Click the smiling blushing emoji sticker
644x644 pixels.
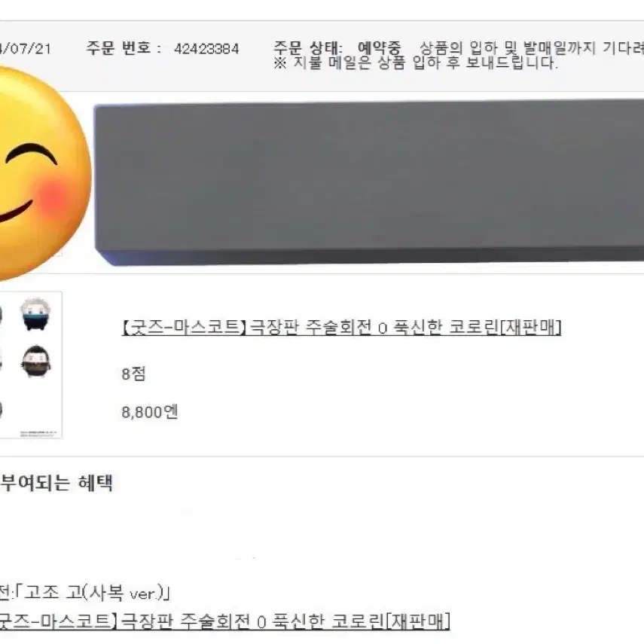pos(41,172)
